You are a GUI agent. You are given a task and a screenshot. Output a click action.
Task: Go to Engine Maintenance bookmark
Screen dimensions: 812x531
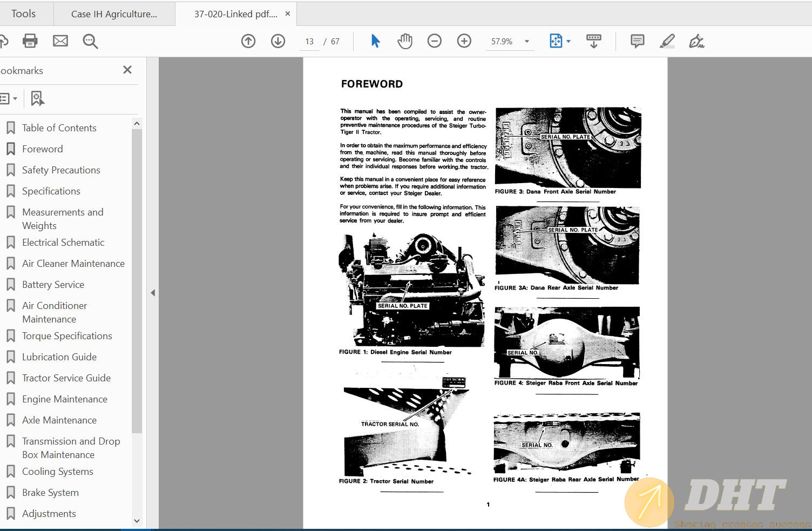coord(65,399)
